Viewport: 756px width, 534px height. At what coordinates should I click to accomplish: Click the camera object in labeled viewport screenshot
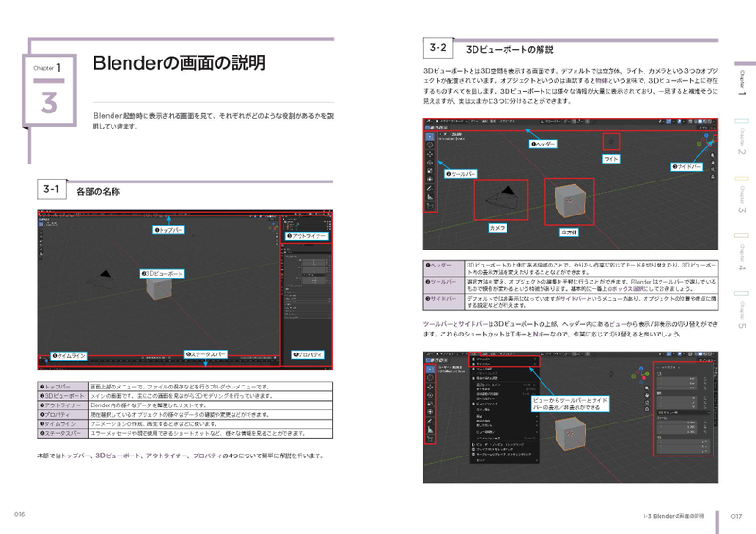(x=502, y=198)
